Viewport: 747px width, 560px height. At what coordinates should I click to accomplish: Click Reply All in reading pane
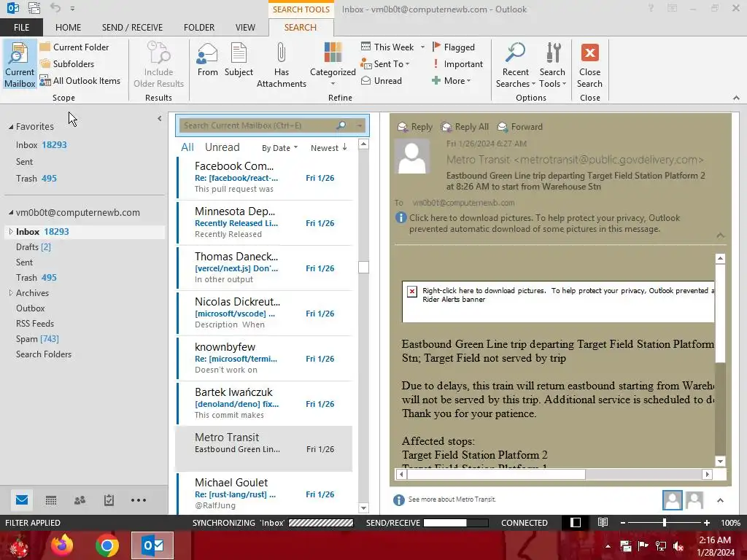tap(465, 127)
